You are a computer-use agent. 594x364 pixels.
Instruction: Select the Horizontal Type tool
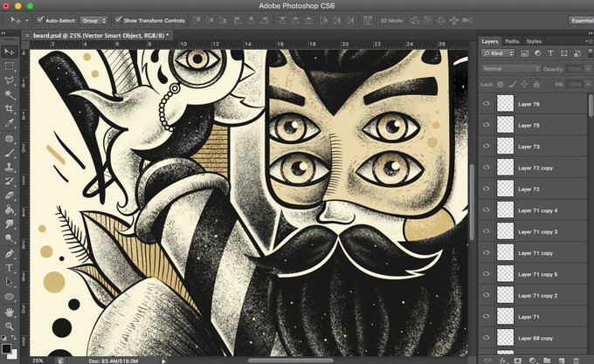9,268
